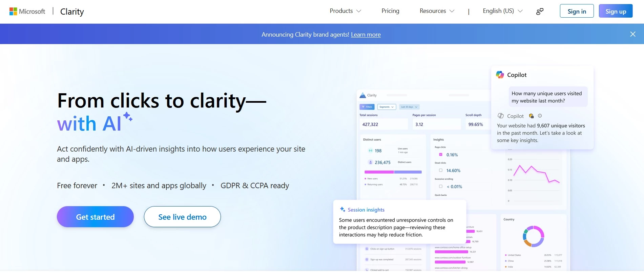Open the Last 30 days dropdown

409,107
